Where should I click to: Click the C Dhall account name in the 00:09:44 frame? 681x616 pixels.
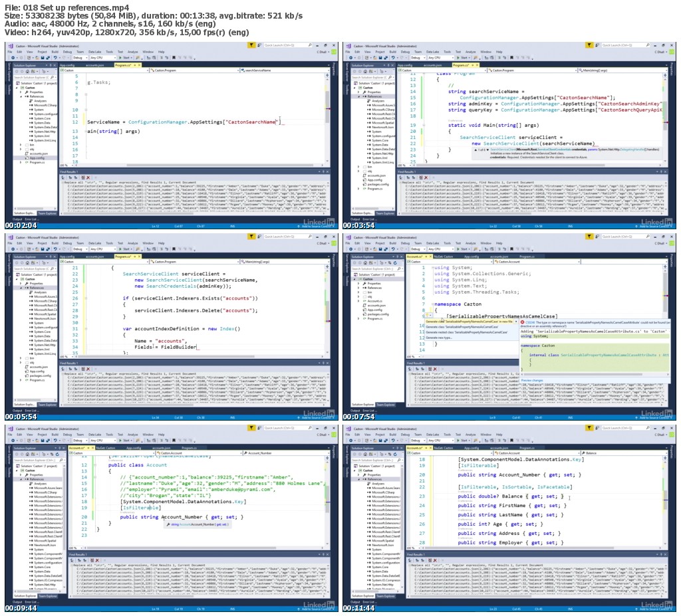pos(322,435)
